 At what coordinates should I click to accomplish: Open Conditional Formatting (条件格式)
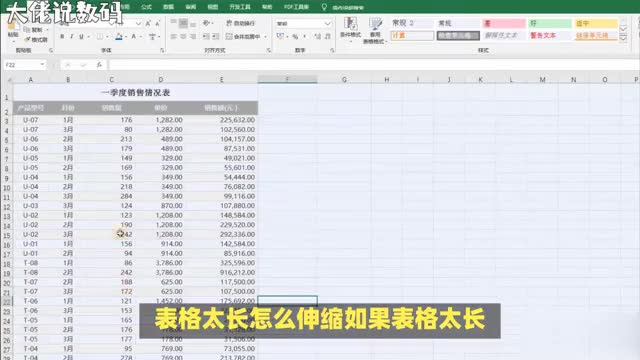(351, 30)
